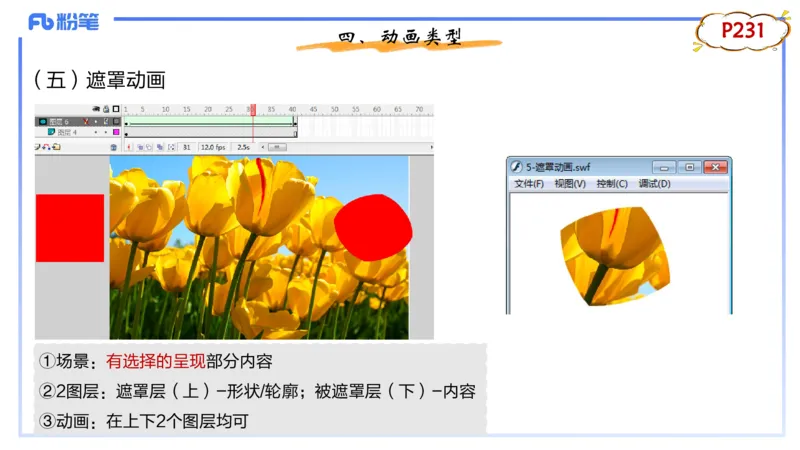
Task: Click the magenta outline swatch of 图层 4
Action: (x=116, y=132)
